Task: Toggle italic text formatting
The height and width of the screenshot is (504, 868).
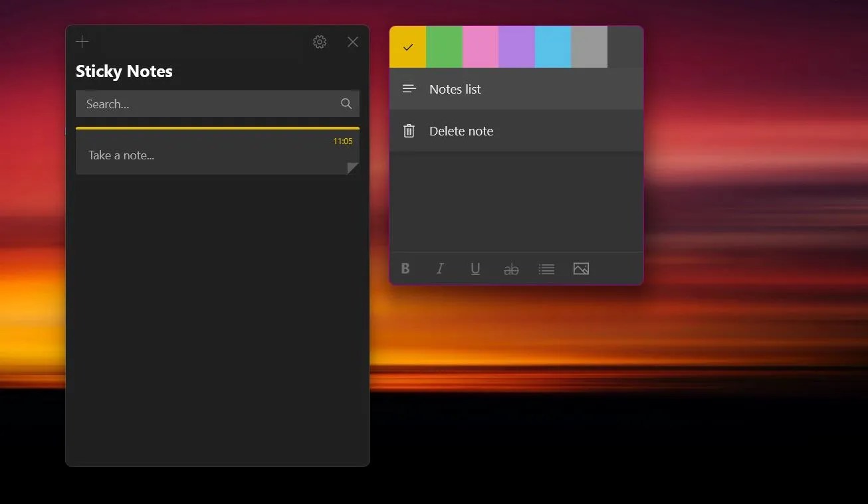Action: pos(440,268)
